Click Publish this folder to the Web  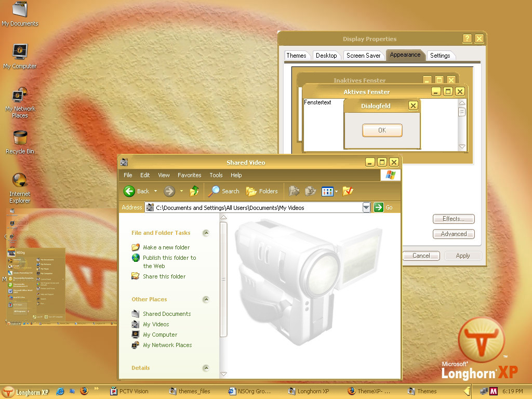169,262
